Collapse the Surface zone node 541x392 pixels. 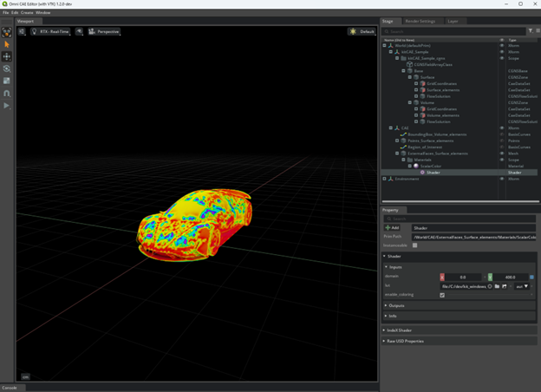point(410,77)
